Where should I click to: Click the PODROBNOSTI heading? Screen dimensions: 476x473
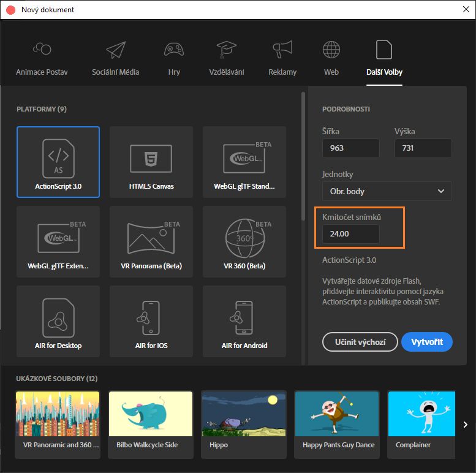(x=346, y=109)
